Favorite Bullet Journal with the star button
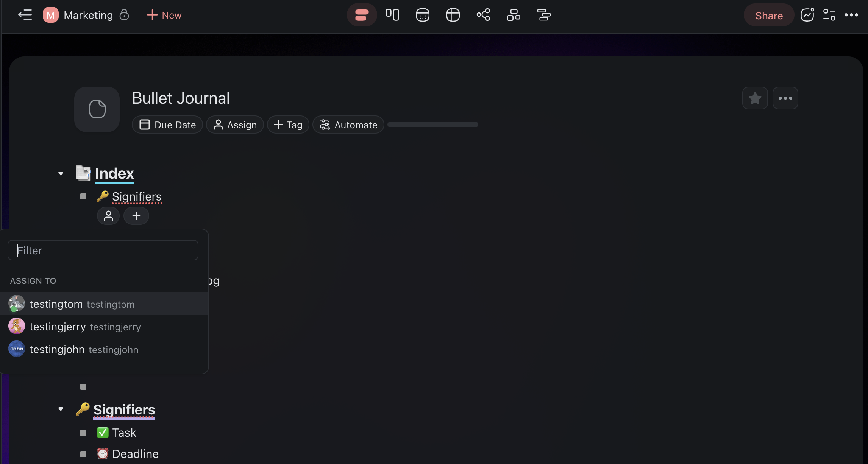Viewport: 868px width, 464px height. 755,98
